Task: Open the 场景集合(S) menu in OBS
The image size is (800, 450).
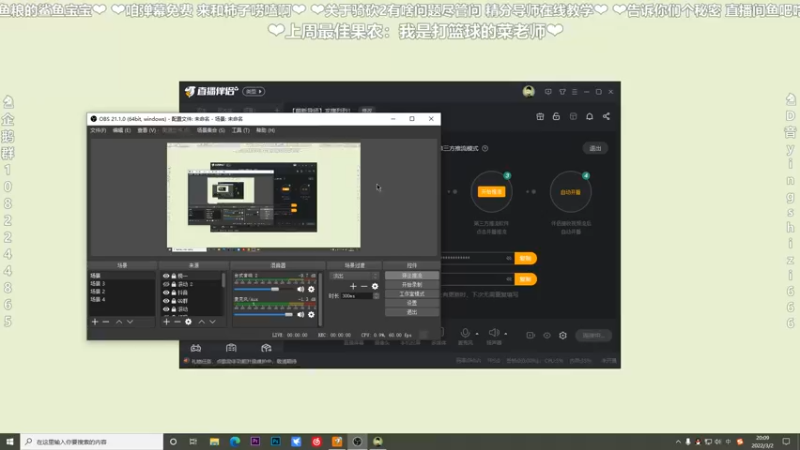Action: [x=211, y=131]
